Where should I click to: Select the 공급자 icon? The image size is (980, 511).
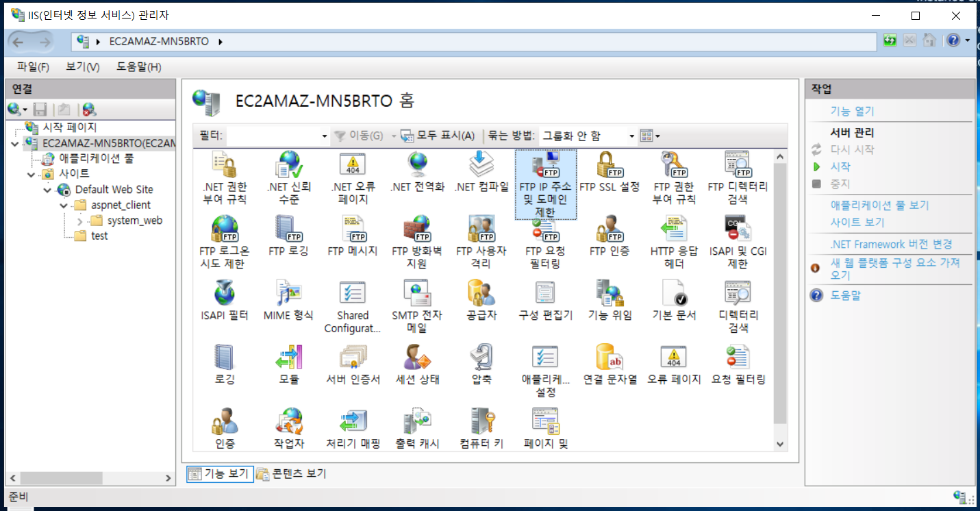click(481, 301)
